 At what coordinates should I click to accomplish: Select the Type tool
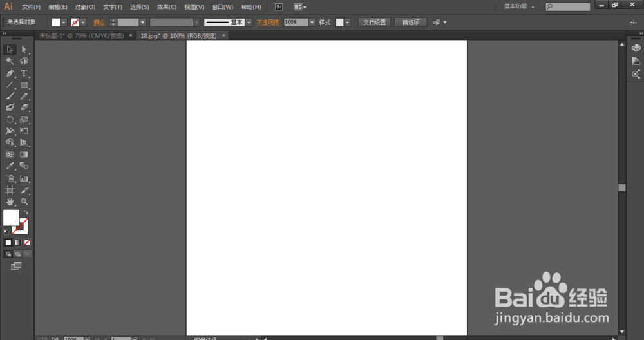pyautogui.click(x=24, y=73)
